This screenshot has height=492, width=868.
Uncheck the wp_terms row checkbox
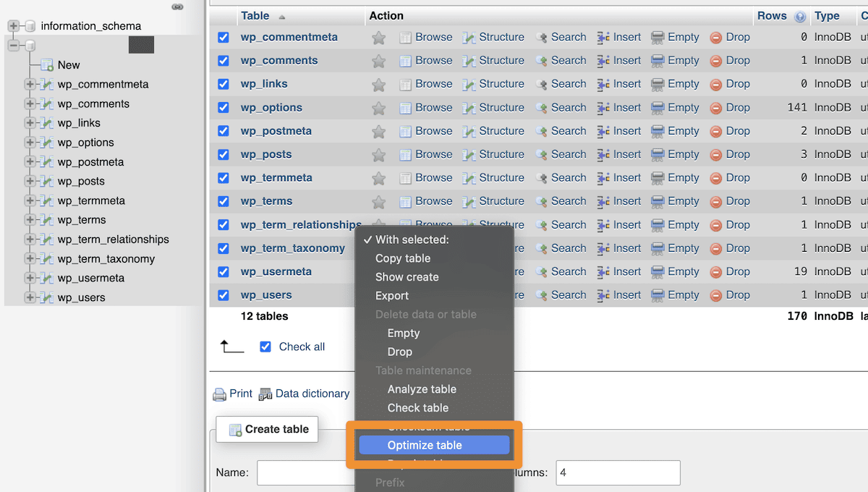pos(224,201)
